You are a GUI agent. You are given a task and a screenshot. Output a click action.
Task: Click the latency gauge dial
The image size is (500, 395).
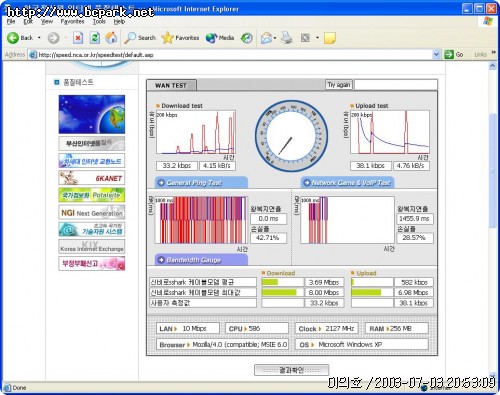[291, 136]
